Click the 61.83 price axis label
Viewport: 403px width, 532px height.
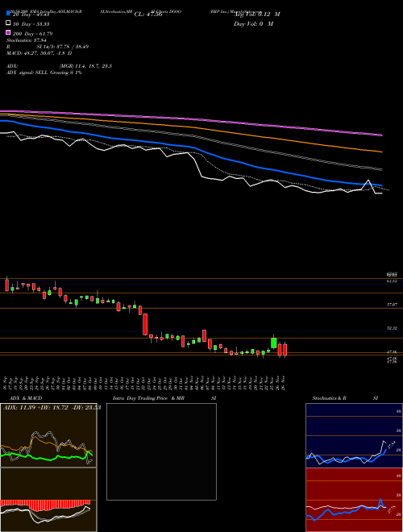tap(392, 281)
